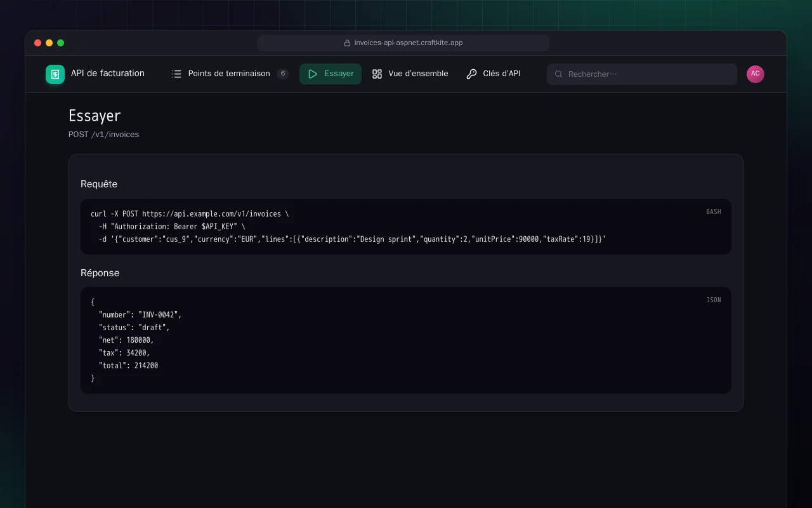Click the "total": 214200 line
Screen dimensions: 812x508
click(x=128, y=366)
